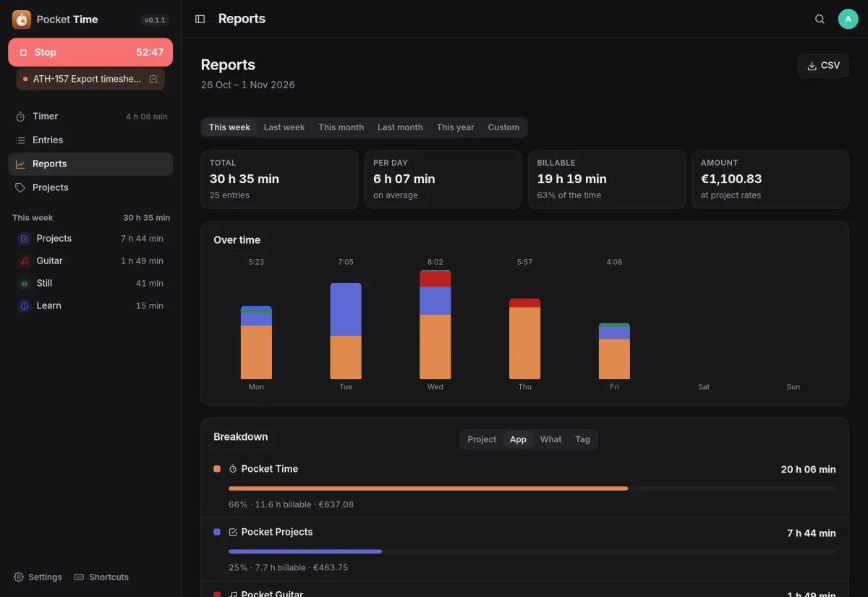Click the stopwatch icon beside Pocket Time breakdown
The width and height of the screenshot is (868, 597).
click(233, 469)
